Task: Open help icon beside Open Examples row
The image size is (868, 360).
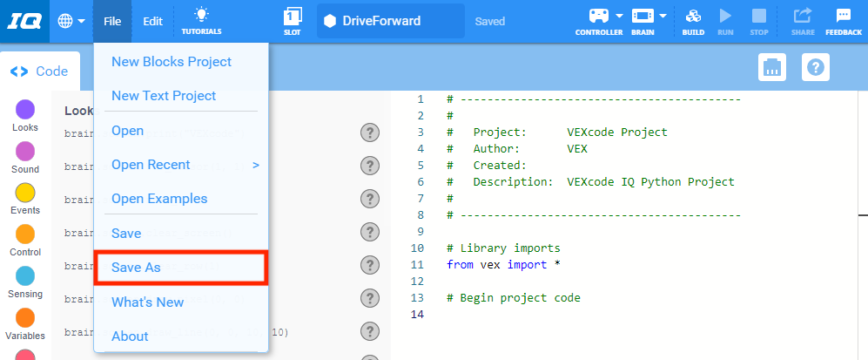Action: [370, 199]
